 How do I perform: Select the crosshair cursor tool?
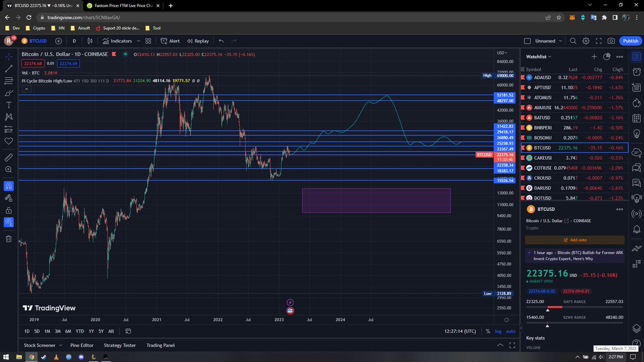(x=9, y=56)
